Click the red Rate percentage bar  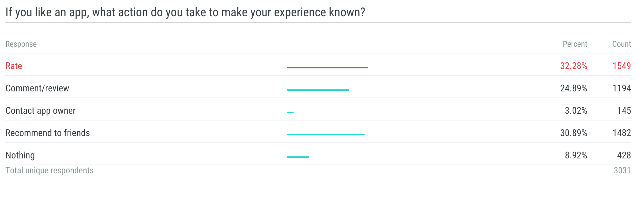[327, 68]
